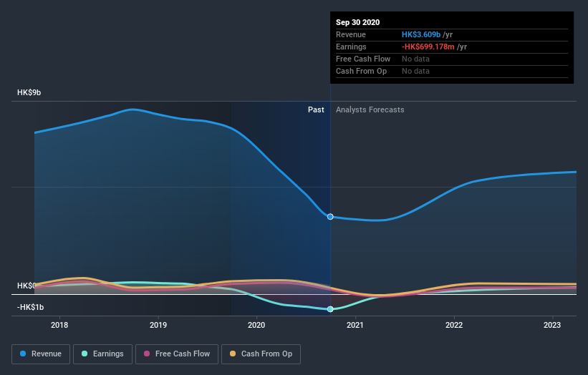Toggle the Cash From Op legend button
Image resolution: width=588 pixels, height=375 pixels.
pos(261,354)
